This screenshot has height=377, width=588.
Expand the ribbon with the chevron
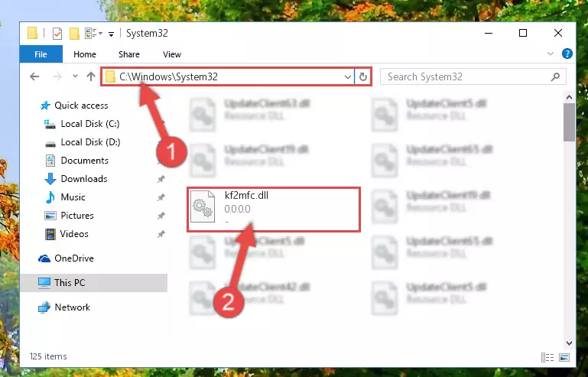(x=550, y=54)
